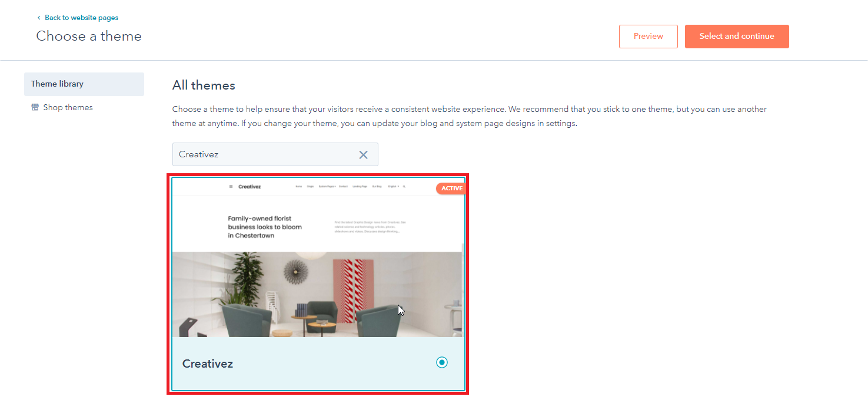Go back to website pages link
Image resolution: width=868 pixels, height=403 pixels.
[81, 18]
